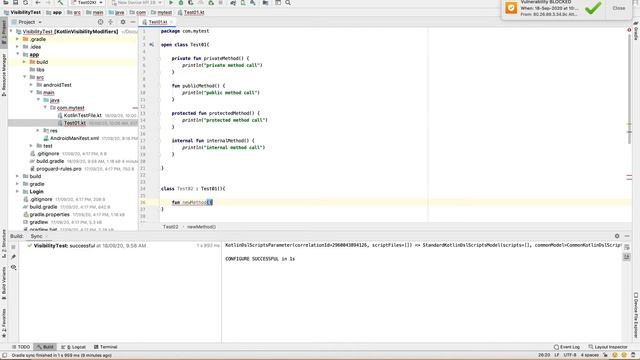
Task: Open the Build tool window tab
Action: point(45,347)
